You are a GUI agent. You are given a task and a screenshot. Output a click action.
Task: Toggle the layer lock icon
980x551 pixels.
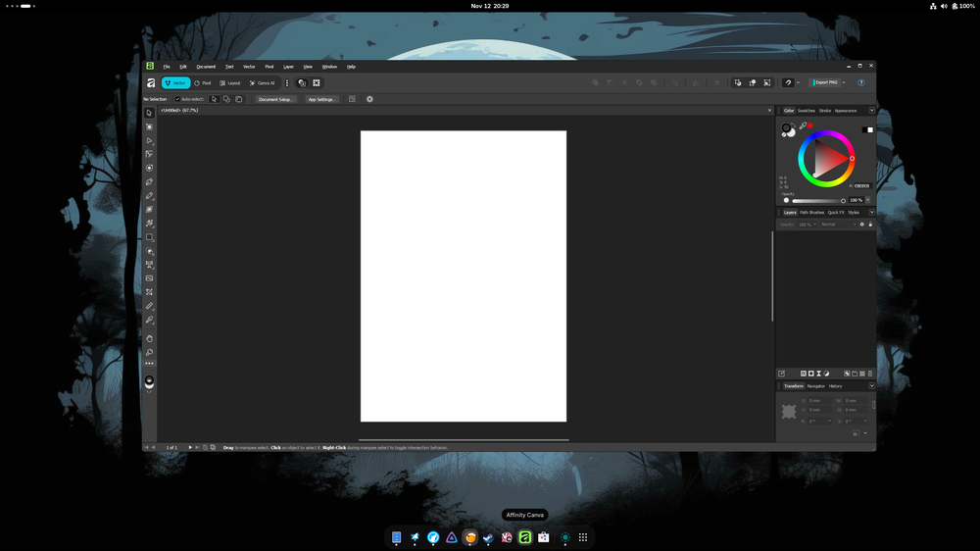click(x=870, y=225)
